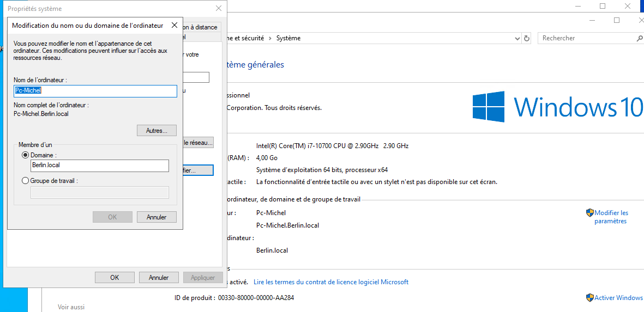Click the shield icon beside Modifier les paramètres
Viewport: 644px width, 312px height.
(x=589, y=213)
